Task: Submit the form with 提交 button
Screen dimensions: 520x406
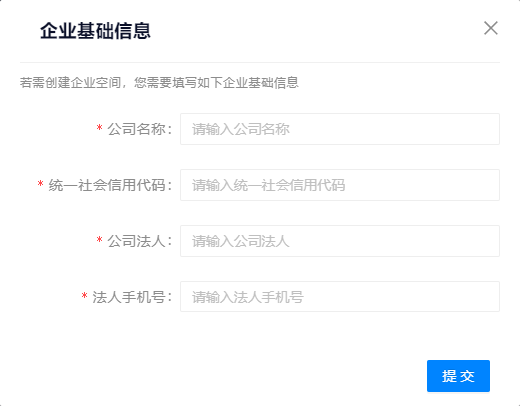Action: (x=458, y=376)
